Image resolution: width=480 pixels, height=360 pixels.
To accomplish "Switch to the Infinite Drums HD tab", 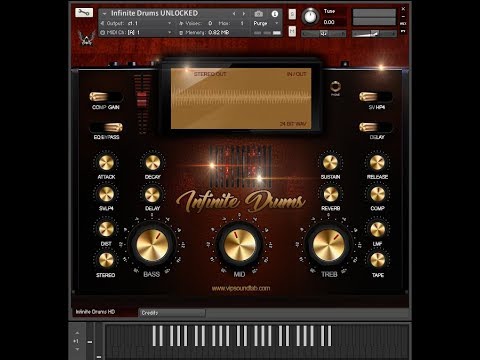I will [x=105, y=312].
